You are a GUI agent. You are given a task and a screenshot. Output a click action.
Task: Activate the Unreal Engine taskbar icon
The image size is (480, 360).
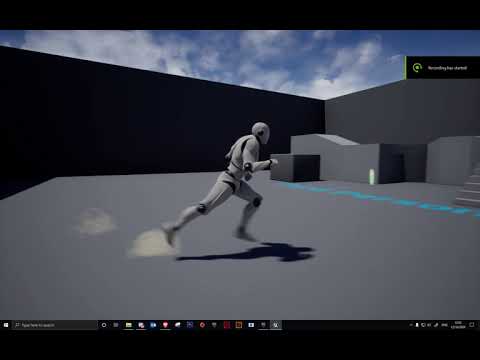[x=276, y=325]
